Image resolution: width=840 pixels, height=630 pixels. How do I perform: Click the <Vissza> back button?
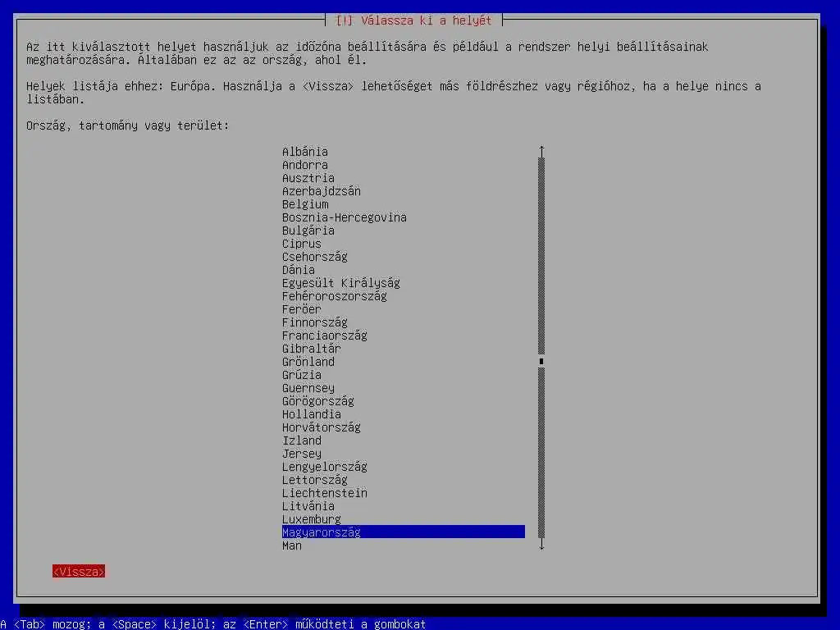pos(79,572)
